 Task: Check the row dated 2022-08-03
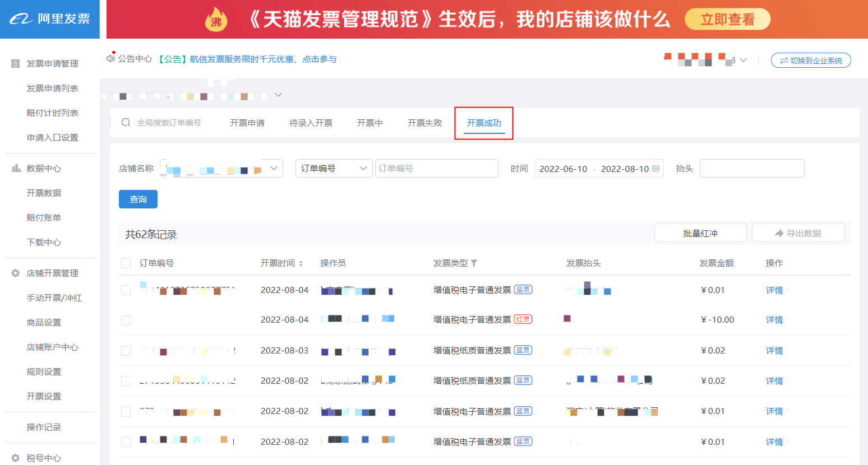pos(126,351)
